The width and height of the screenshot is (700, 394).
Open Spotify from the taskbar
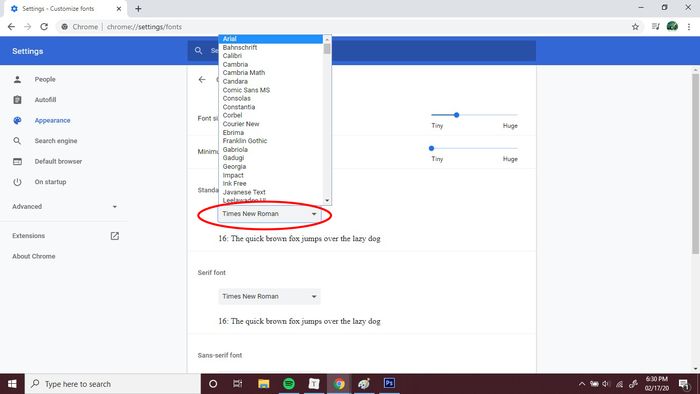coord(289,383)
